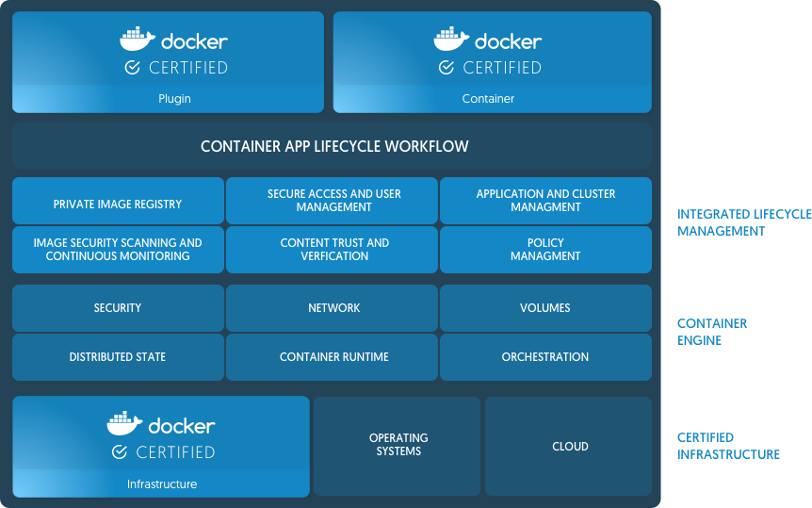Click the certified checkmark badge in Container card
This screenshot has height=508, width=812.
tap(447, 68)
